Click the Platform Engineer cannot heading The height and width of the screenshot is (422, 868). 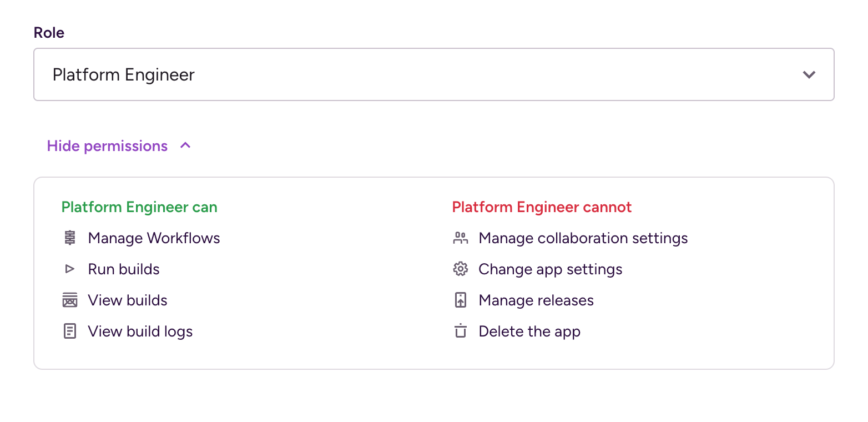click(x=542, y=207)
